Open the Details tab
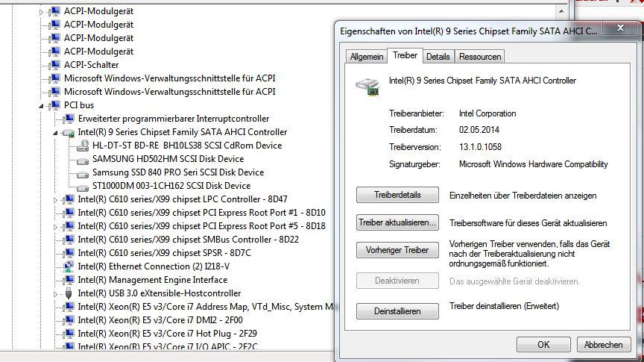The width and height of the screenshot is (644, 362). (438, 57)
